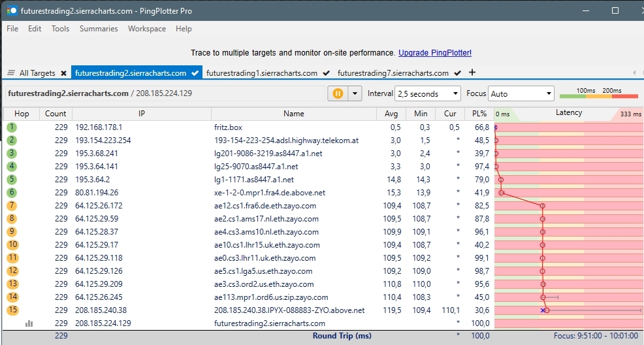Image resolution: width=644 pixels, height=345 pixels.
Task: Open the Workspace menu
Action: click(146, 29)
